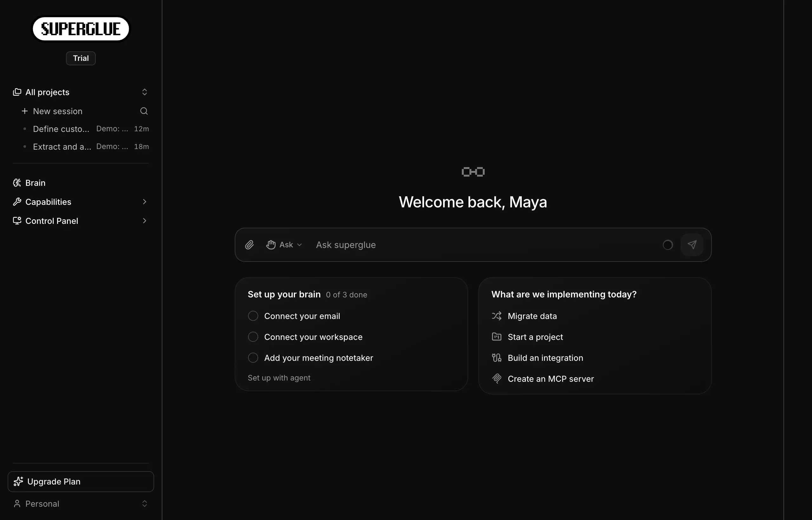Click the Superglue logo
Image resolution: width=812 pixels, height=520 pixels.
pos(81,29)
